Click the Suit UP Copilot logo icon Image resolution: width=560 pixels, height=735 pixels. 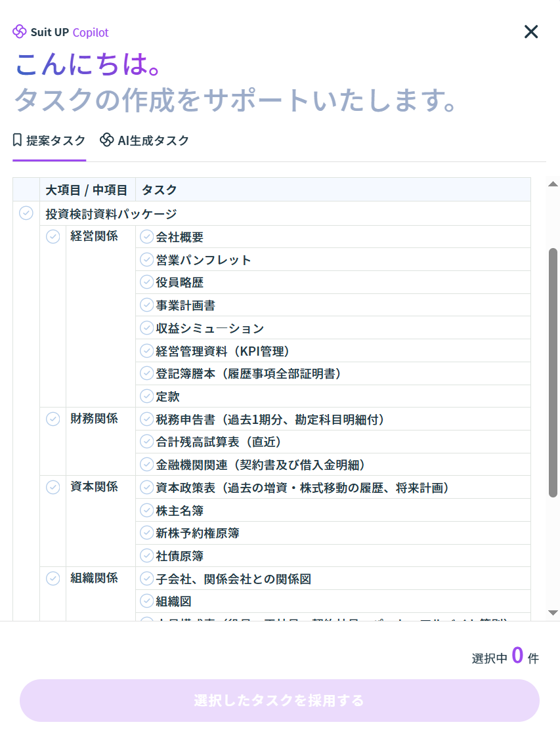click(20, 31)
